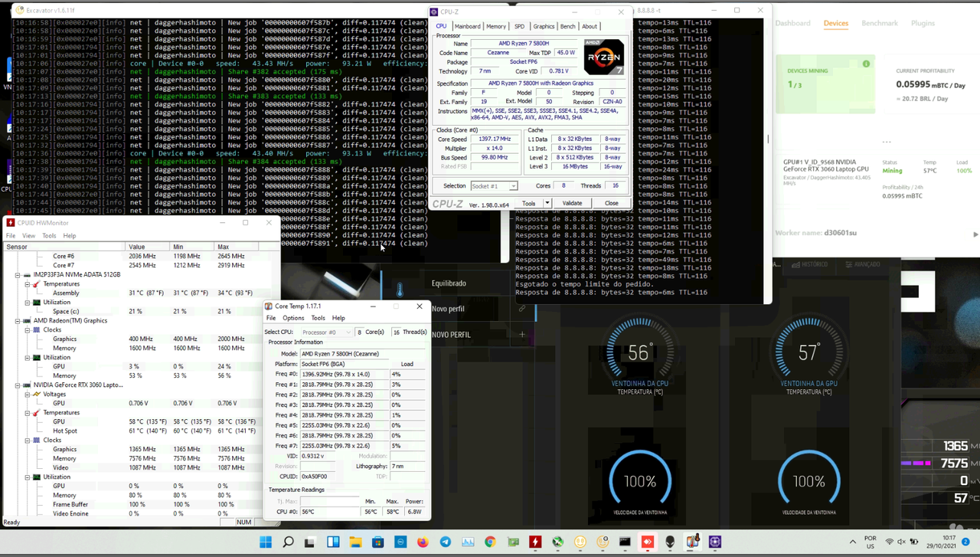Open the Bench tab in CPU-Z
This screenshot has height=557, width=980.
567,26
